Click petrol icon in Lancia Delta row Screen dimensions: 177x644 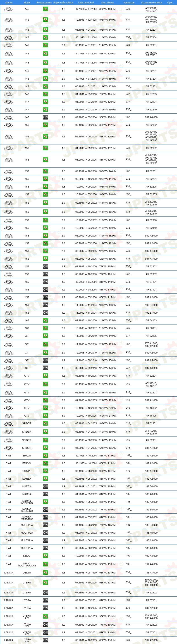45,573
